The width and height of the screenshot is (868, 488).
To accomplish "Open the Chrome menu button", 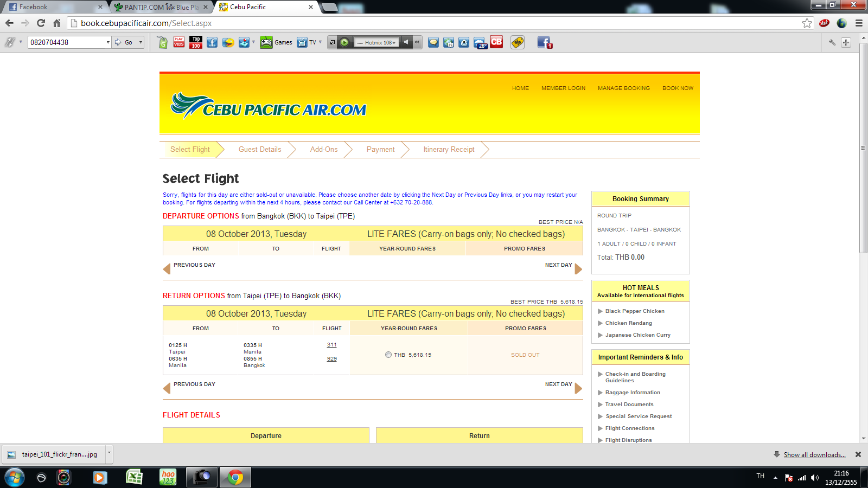I will coord(859,23).
